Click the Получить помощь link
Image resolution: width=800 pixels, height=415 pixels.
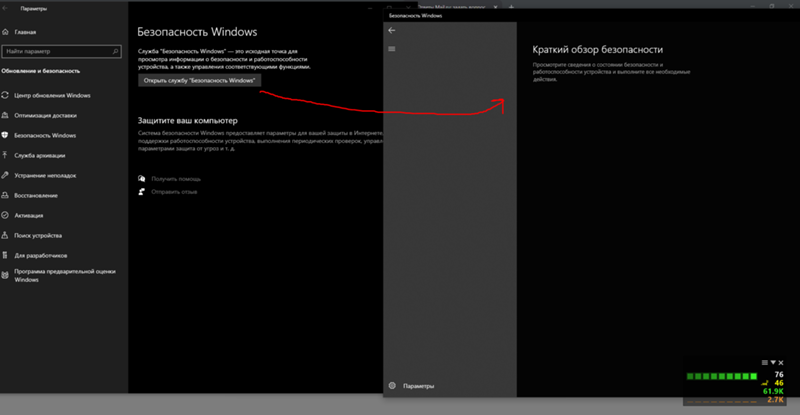176,179
